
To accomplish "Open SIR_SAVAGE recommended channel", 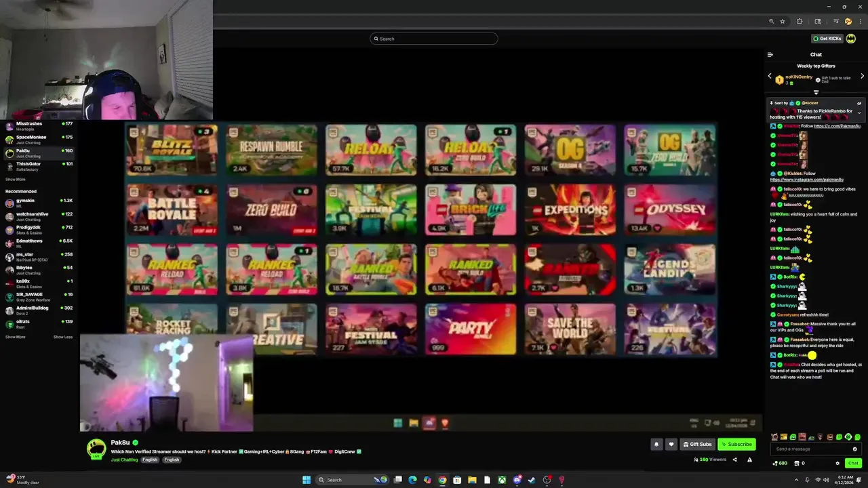I will tap(39, 297).
